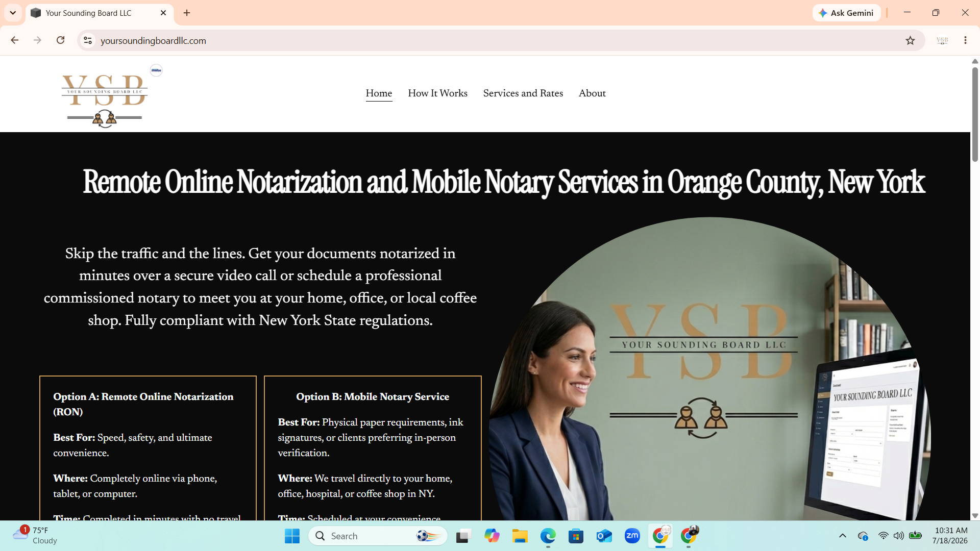The image size is (980, 551).
Task: Open Zoom from the taskbar
Action: pyautogui.click(x=632, y=536)
